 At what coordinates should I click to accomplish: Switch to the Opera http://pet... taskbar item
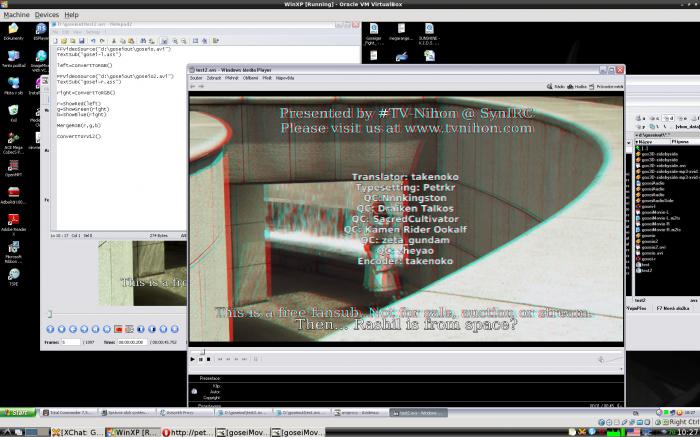click(x=188, y=433)
